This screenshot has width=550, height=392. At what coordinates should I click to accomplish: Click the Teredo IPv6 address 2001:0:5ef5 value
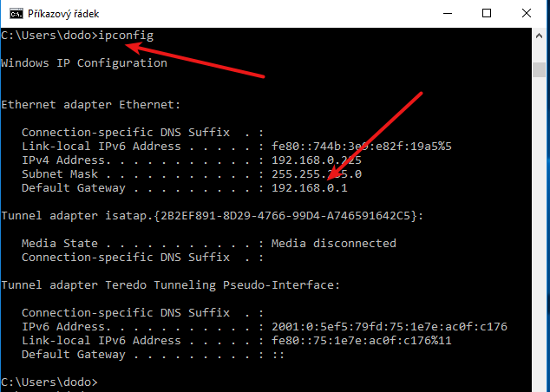point(389,326)
